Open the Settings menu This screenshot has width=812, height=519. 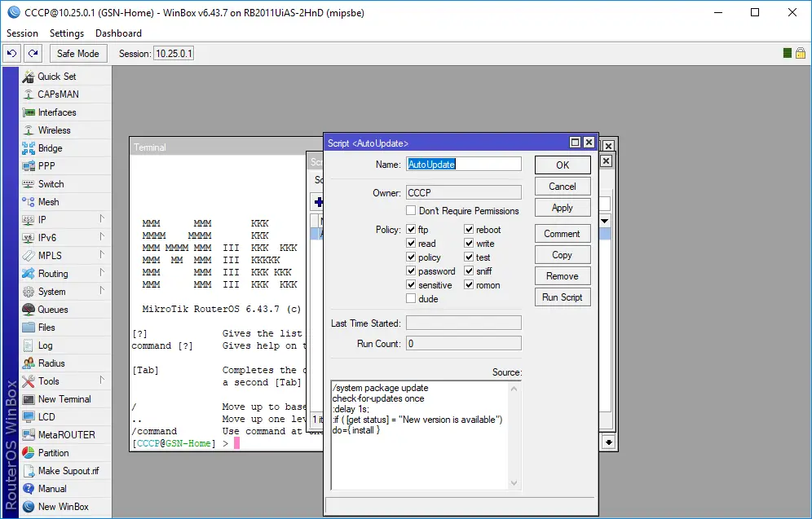pos(67,33)
